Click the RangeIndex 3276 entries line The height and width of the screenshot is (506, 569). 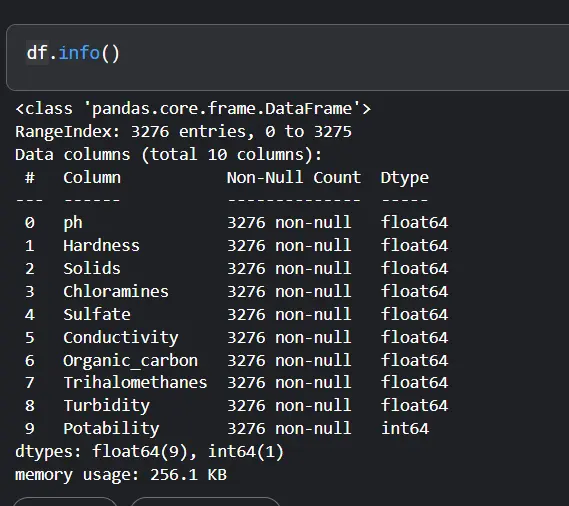(x=183, y=131)
